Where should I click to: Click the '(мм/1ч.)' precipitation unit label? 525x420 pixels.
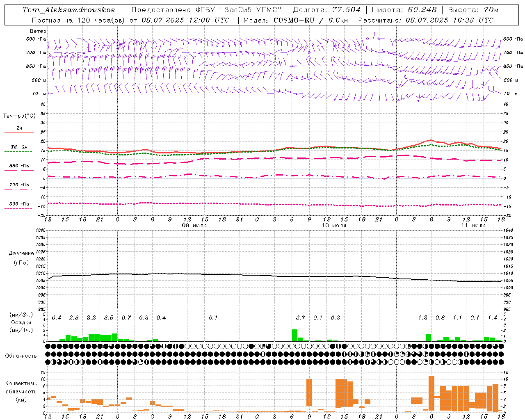(x=21, y=330)
